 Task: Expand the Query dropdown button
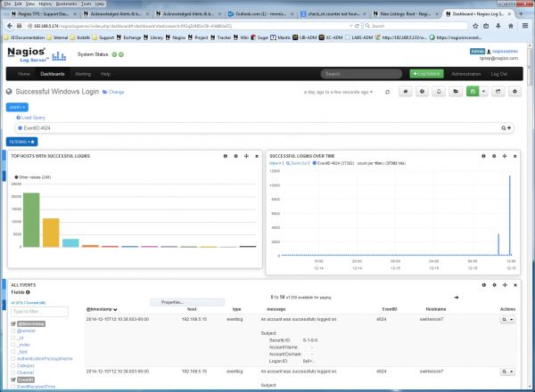click(17, 106)
